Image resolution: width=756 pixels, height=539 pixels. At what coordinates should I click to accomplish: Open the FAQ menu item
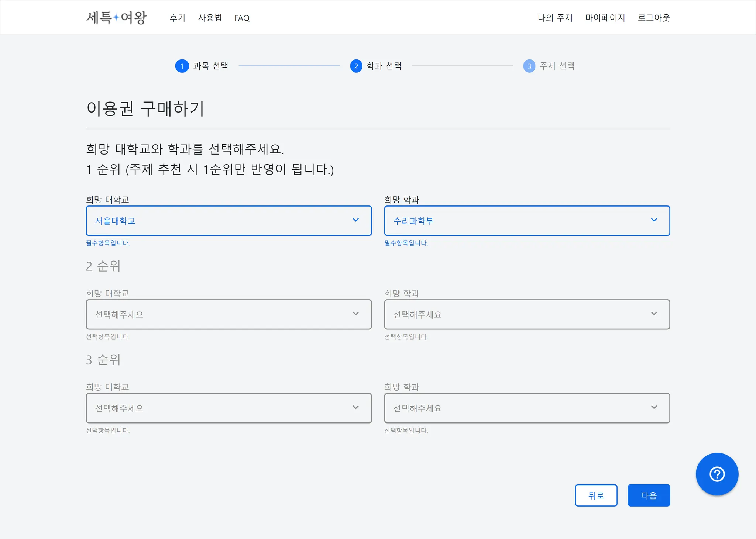(242, 18)
